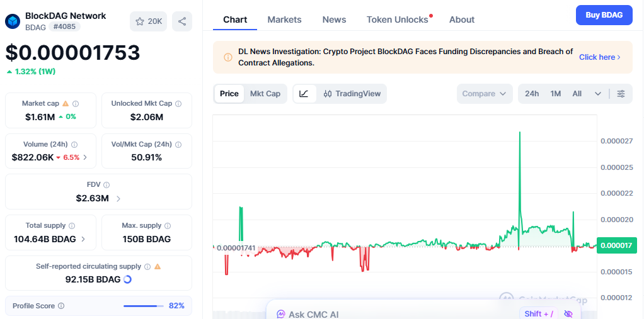Expand the FDV details chevron
644x319 pixels.
point(118,198)
